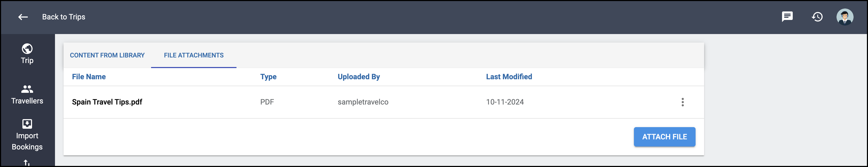
Task: Select the File Attachments tab
Action: (x=194, y=55)
